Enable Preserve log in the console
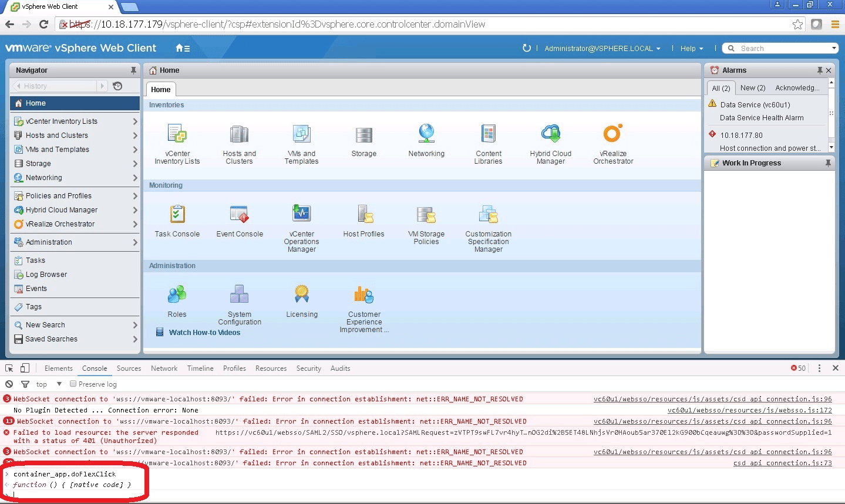The image size is (845, 504). point(73,384)
